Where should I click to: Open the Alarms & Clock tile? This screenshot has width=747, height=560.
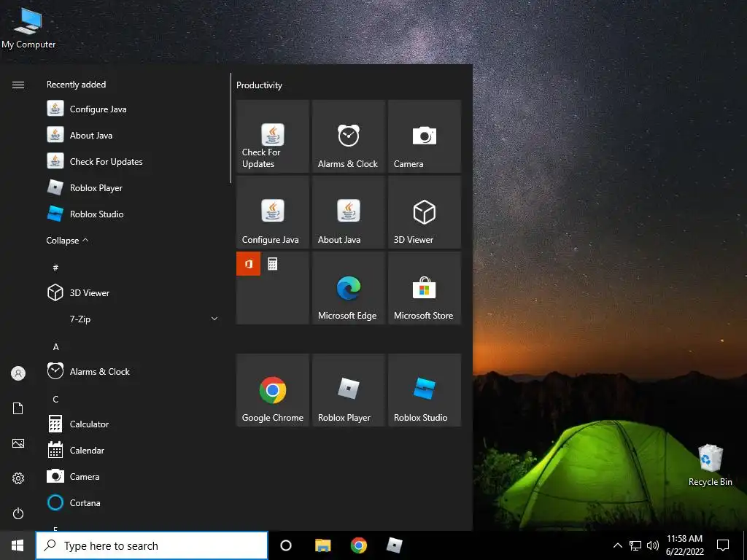[x=348, y=136]
